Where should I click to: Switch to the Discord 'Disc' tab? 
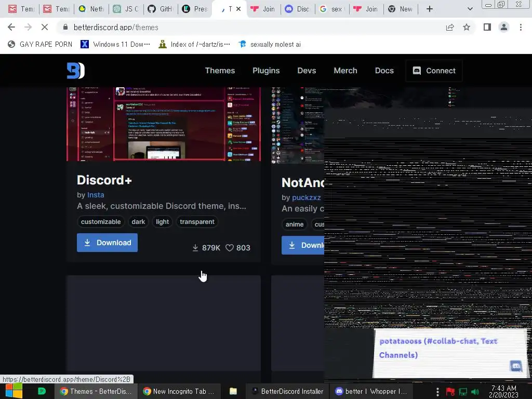pyautogui.click(x=298, y=9)
